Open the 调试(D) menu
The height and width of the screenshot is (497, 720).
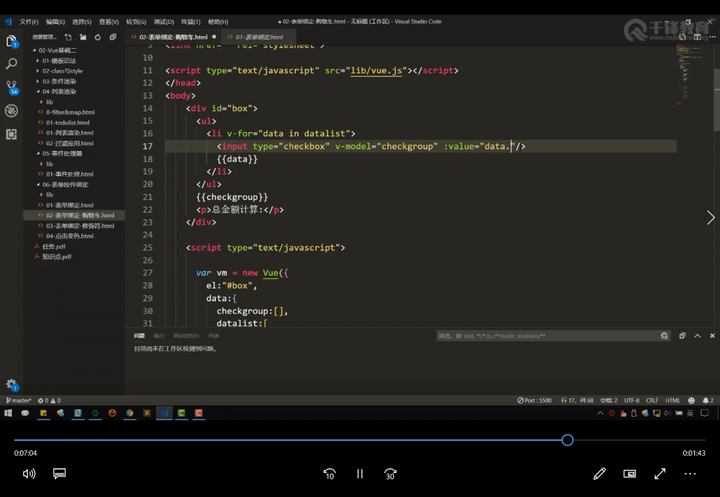(x=163, y=22)
